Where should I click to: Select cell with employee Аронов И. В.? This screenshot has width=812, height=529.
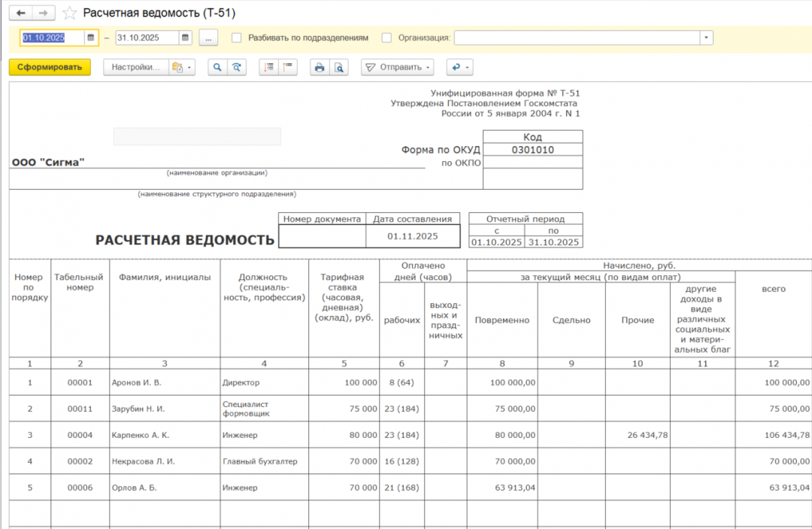coord(165,382)
